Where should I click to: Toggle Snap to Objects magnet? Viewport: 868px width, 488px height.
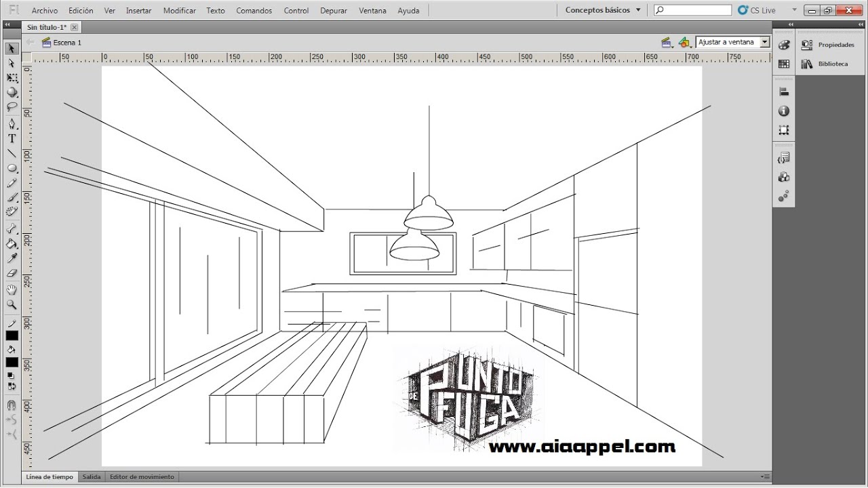pos(12,405)
